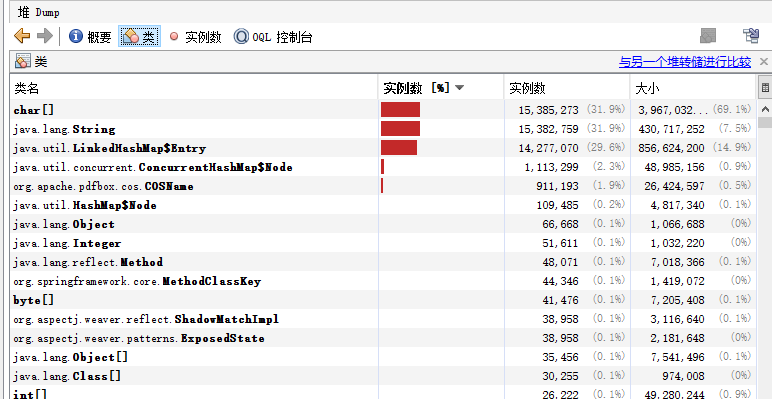Click the gray cube icon in the toolbar
The height and width of the screenshot is (399, 772).
[x=708, y=36]
